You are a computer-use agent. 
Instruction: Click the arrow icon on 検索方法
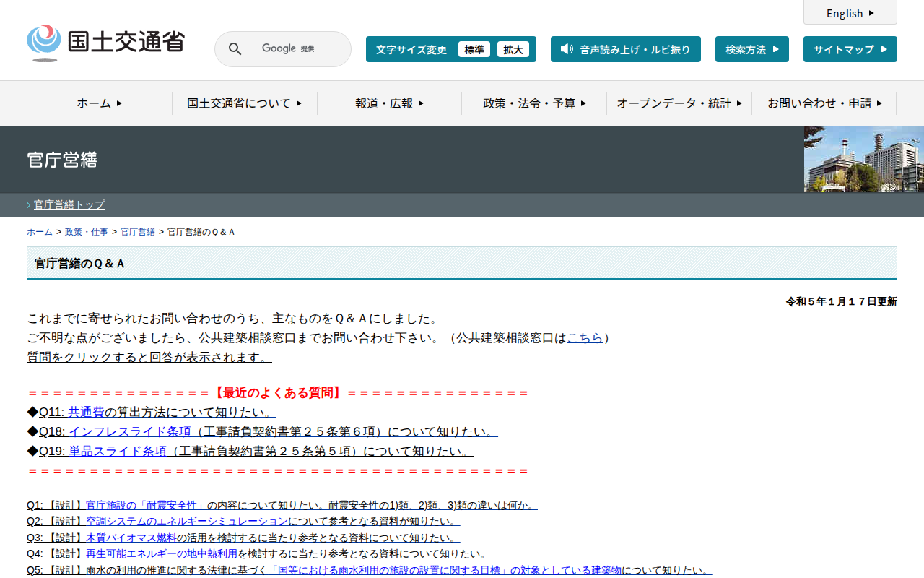pos(775,49)
